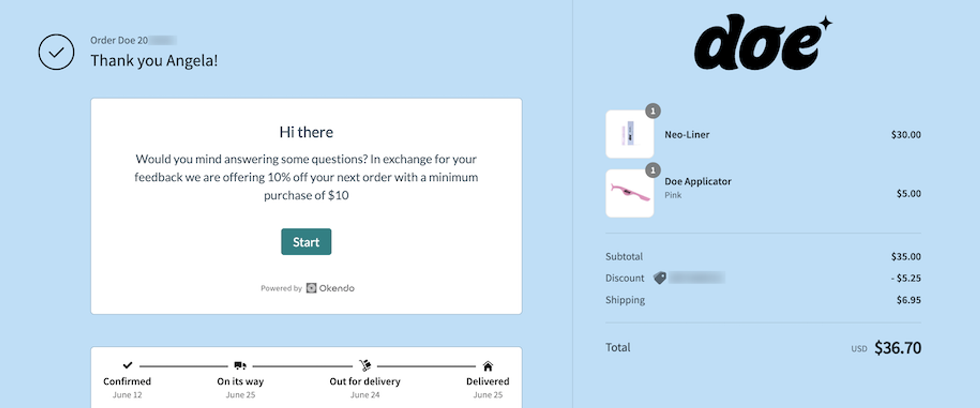This screenshot has height=408, width=980.
Task: Click the Start survey button
Action: [x=306, y=241]
